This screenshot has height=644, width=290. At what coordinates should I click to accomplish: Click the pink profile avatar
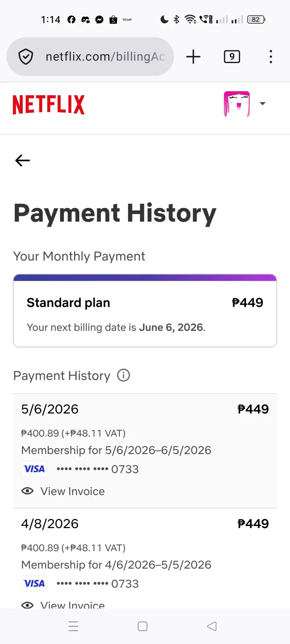tap(237, 104)
